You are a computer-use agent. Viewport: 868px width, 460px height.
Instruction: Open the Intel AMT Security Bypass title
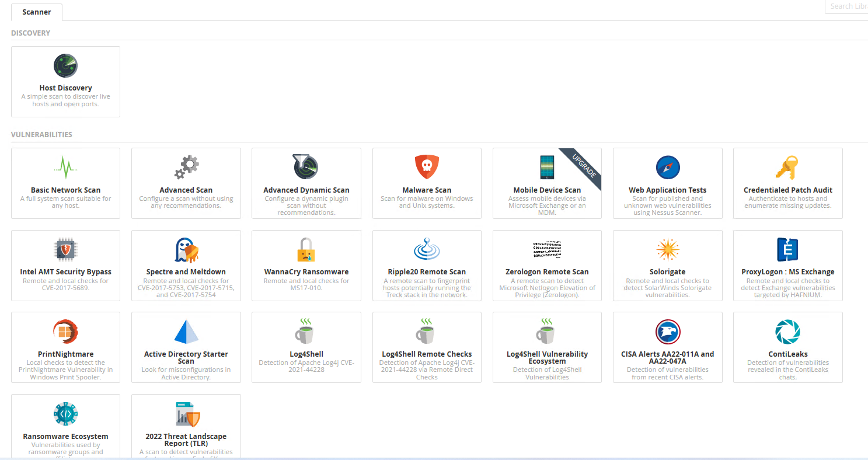coord(65,272)
